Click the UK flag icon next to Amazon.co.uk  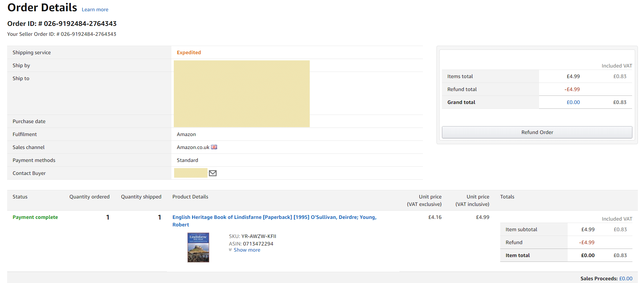click(214, 147)
